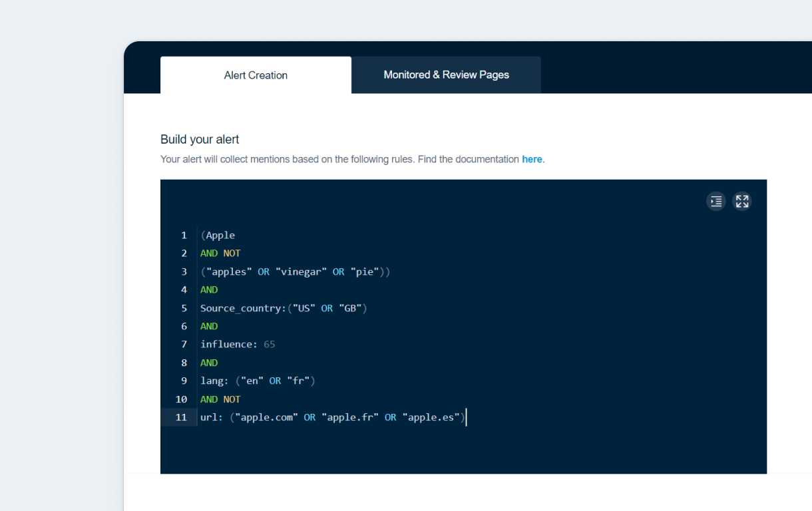Click the "apple.fr" url value
The width and height of the screenshot is (812, 511).
(350, 418)
